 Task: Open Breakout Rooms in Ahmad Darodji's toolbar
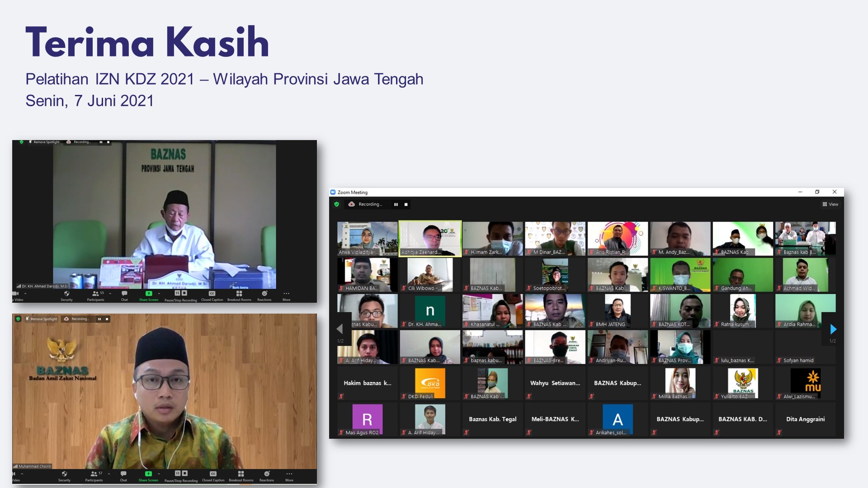tap(239, 294)
